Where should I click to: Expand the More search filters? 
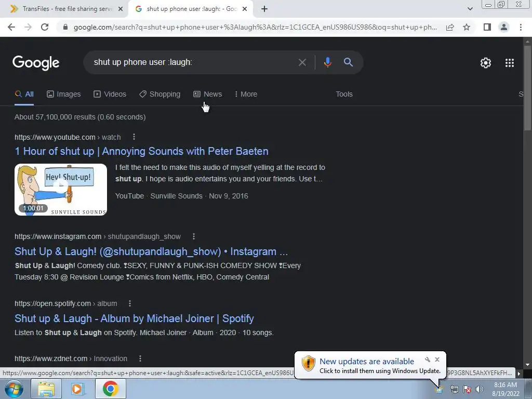click(246, 95)
